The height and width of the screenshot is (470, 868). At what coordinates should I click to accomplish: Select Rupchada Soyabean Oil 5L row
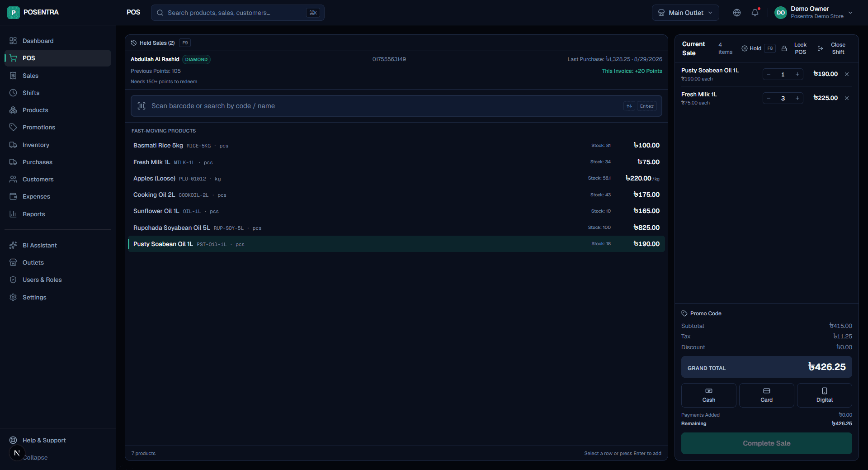pyautogui.click(x=396, y=228)
